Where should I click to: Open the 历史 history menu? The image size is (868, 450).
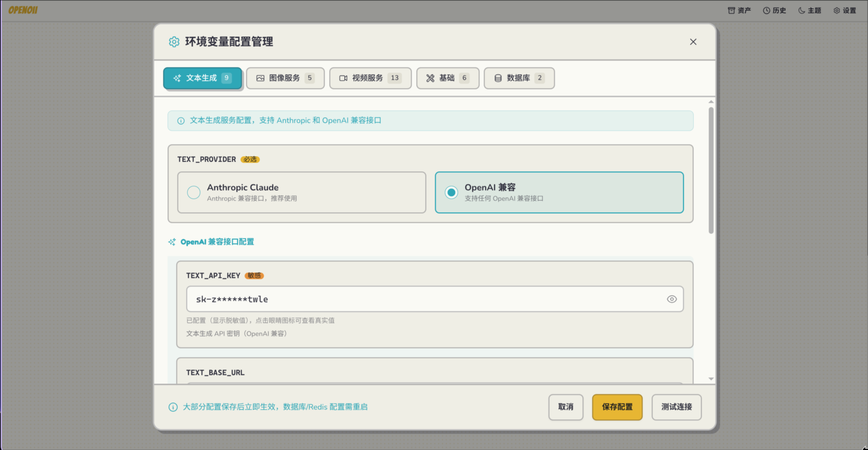tap(774, 10)
